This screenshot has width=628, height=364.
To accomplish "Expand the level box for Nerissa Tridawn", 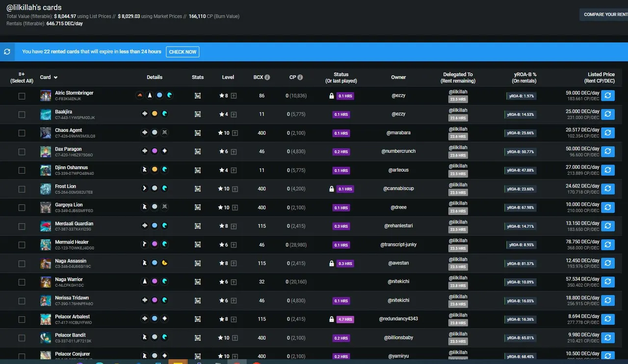I will click(x=234, y=301).
